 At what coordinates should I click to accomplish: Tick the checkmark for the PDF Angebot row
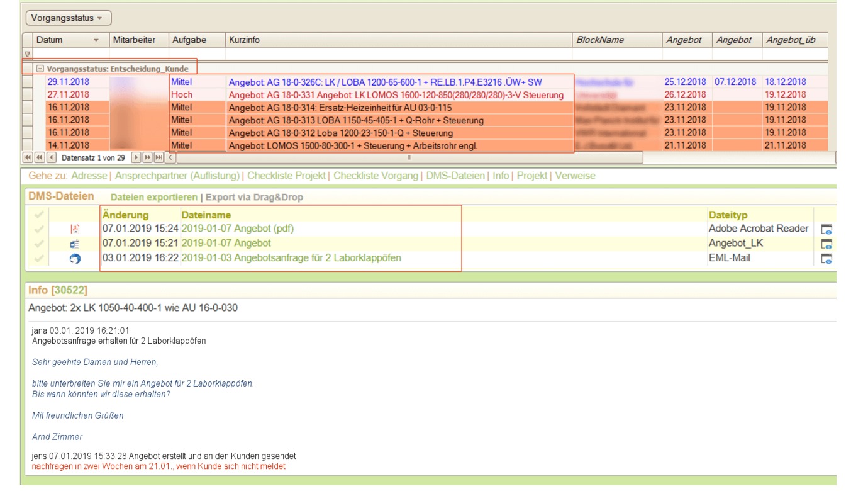point(39,229)
